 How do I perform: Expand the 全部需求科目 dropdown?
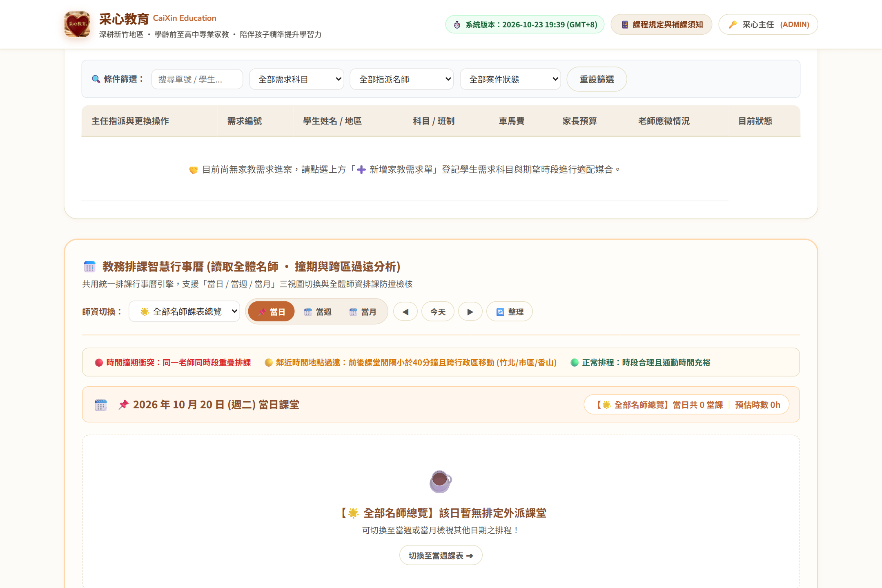coord(296,79)
